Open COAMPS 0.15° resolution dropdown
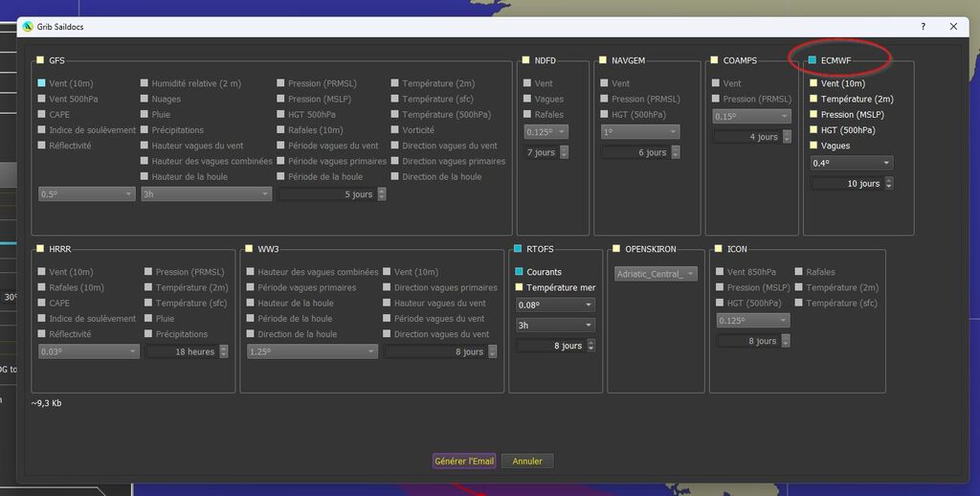This screenshot has width=980, height=496. (x=752, y=116)
